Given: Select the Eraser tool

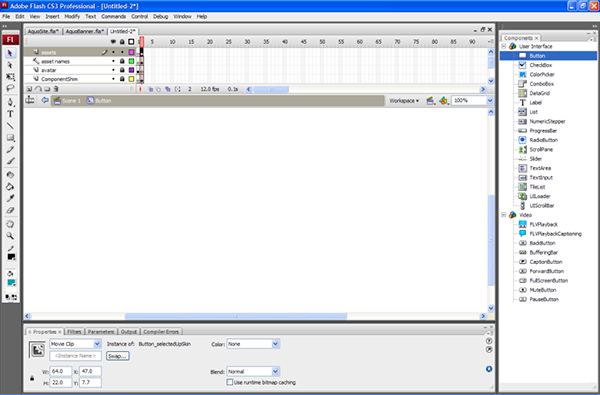Looking at the screenshot, I should (x=10, y=210).
